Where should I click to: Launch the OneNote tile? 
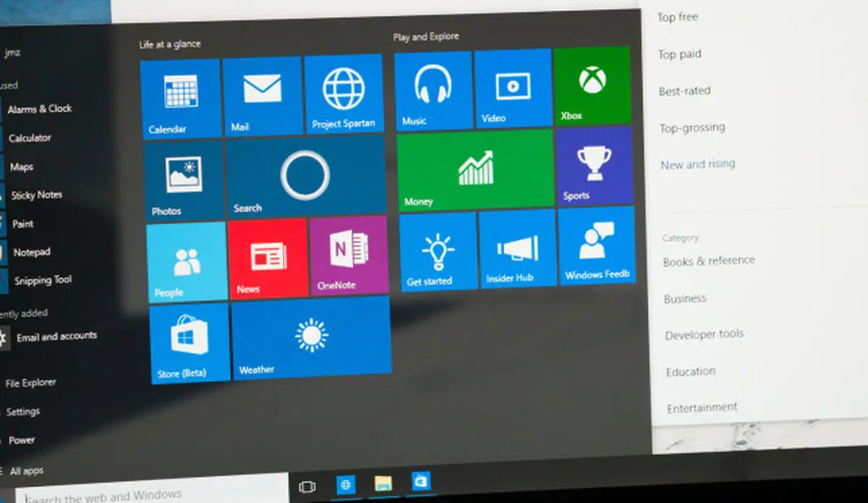(349, 255)
